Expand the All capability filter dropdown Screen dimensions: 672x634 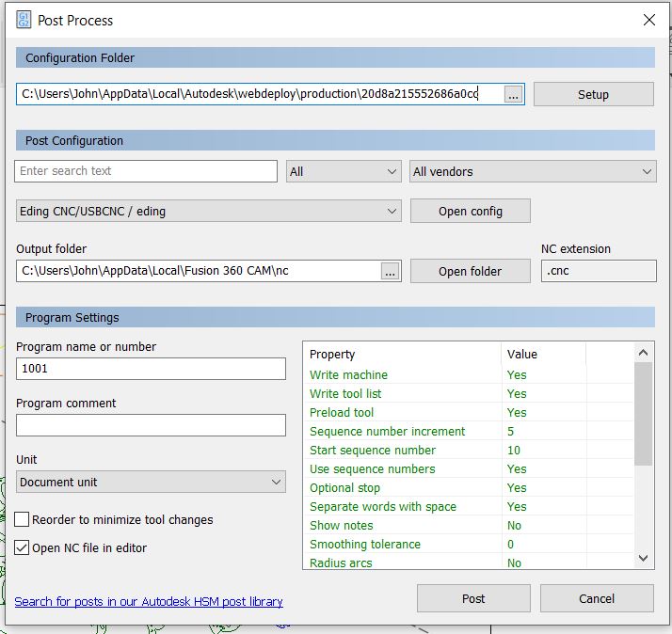click(344, 171)
